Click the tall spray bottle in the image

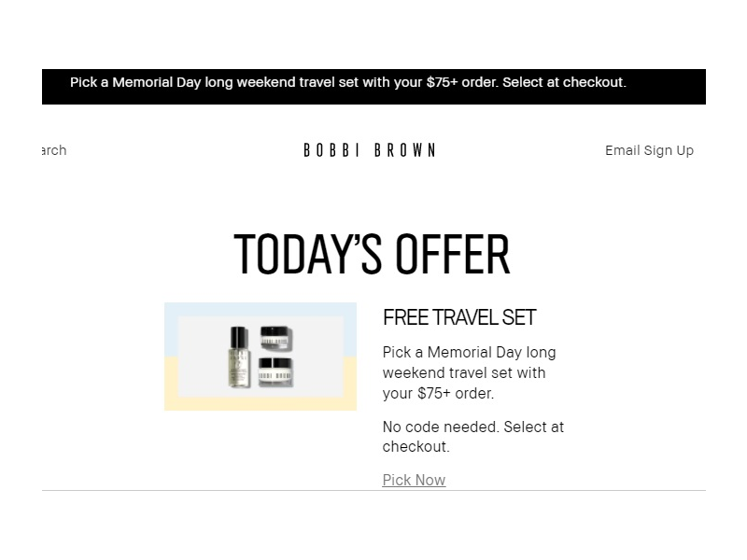(238, 357)
